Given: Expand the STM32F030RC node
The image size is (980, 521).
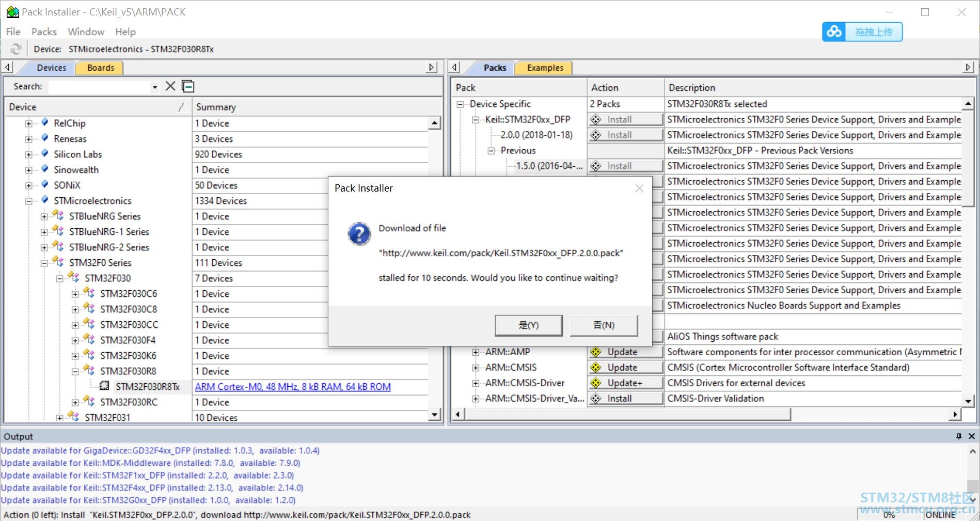Looking at the screenshot, I should point(75,402).
